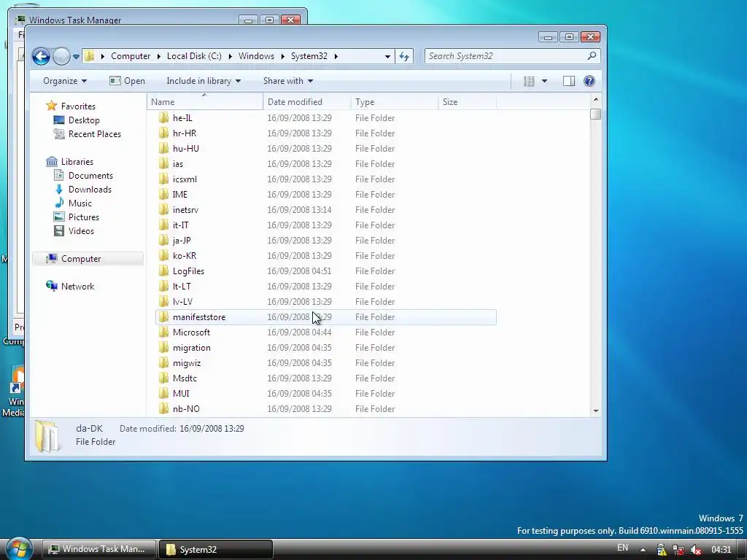Open the Share with menu
This screenshot has width=747, height=560.
[287, 81]
